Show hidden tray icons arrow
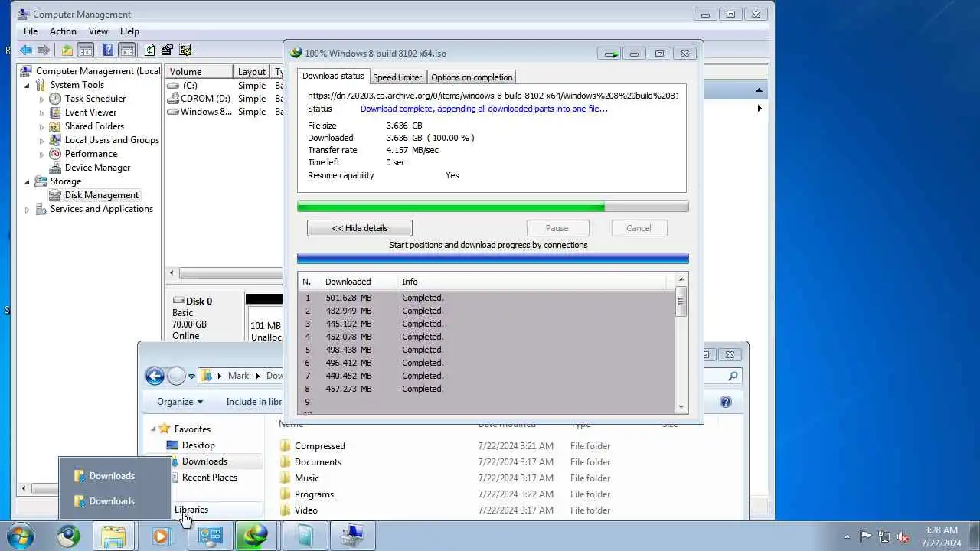 (x=846, y=536)
